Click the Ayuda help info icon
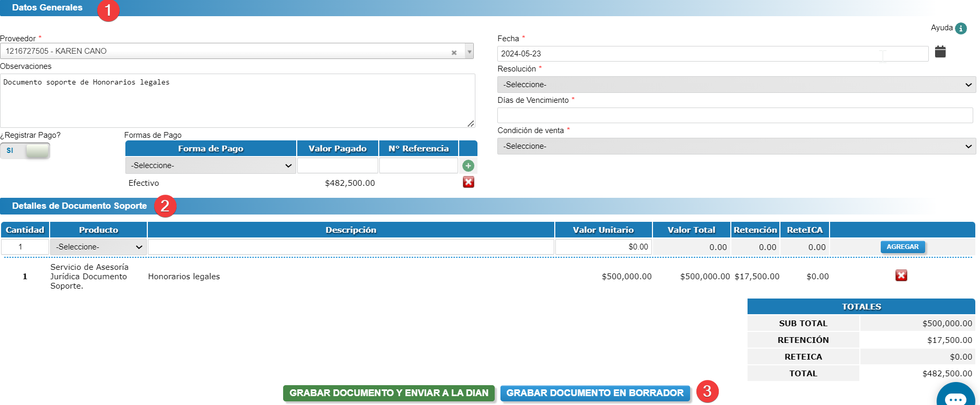 pyautogui.click(x=961, y=28)
